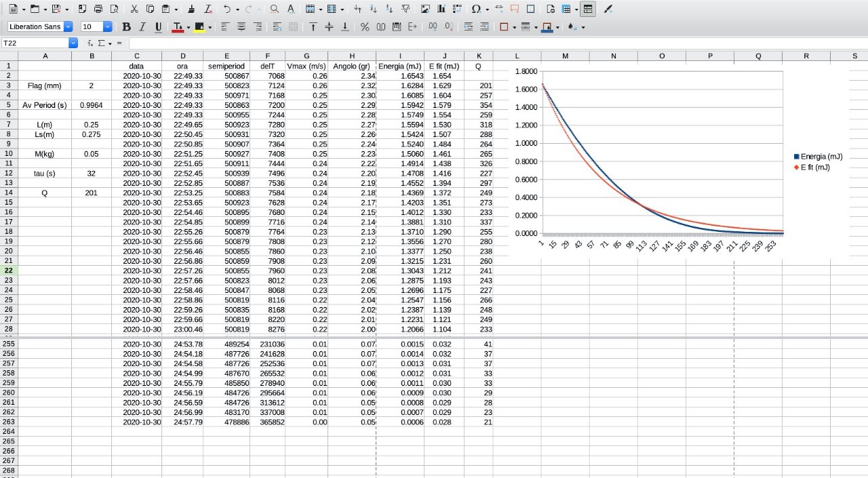Align text to top
This screenshot has height=478, width=868.
(x=313, y=27)
